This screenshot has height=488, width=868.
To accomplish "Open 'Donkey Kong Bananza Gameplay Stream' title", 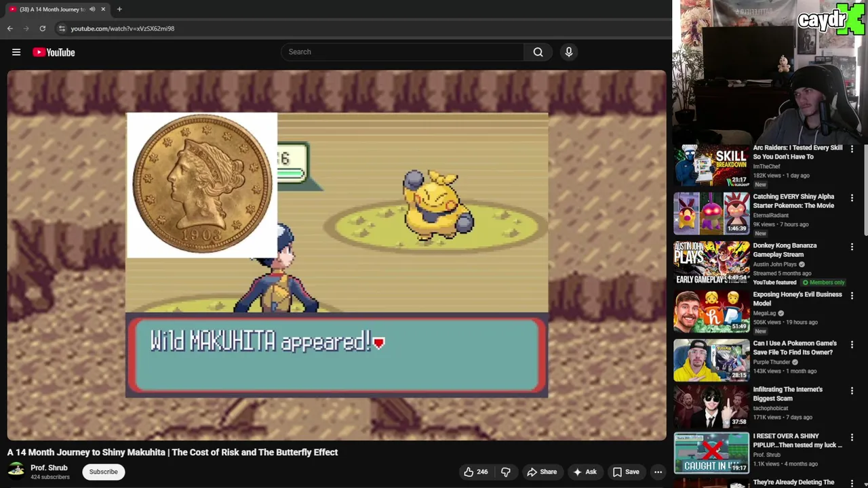I will click(785, 249).
